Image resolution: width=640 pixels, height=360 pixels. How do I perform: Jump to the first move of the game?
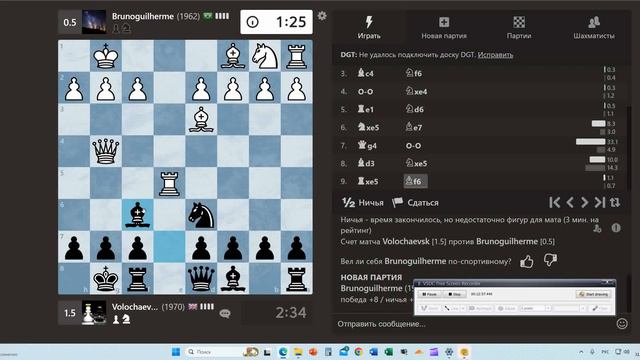click(554, 202)
